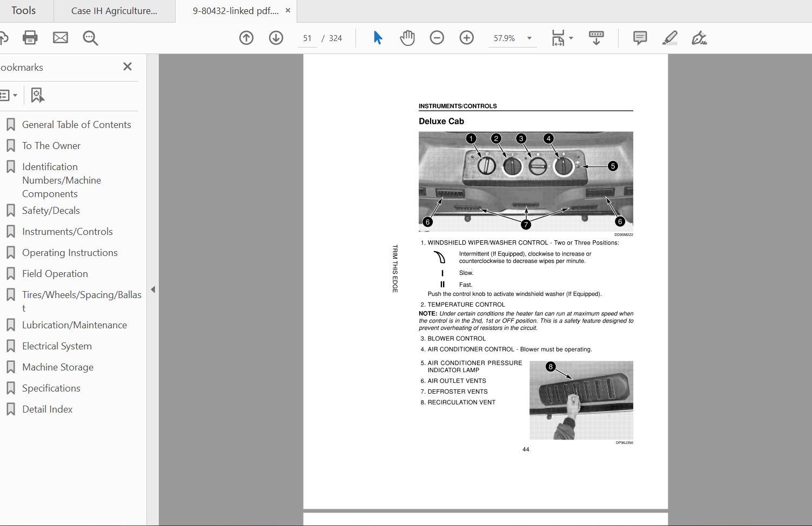
Task: Open the sign document pen tool
Action: tap(699, 38)
